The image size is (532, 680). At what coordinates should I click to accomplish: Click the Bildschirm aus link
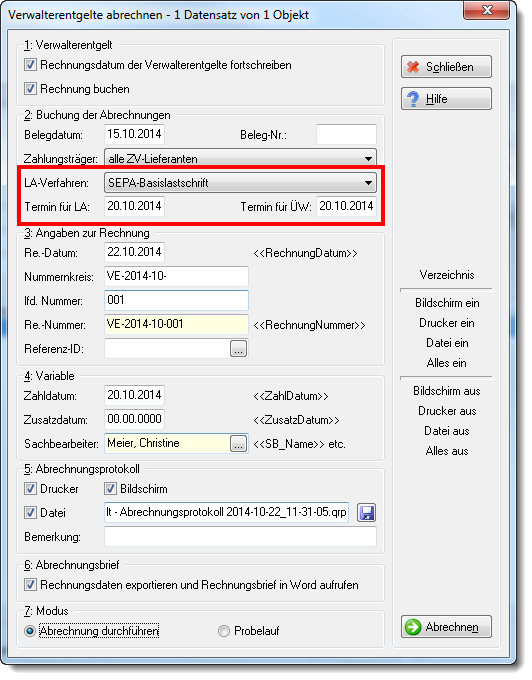pos(446,391)
